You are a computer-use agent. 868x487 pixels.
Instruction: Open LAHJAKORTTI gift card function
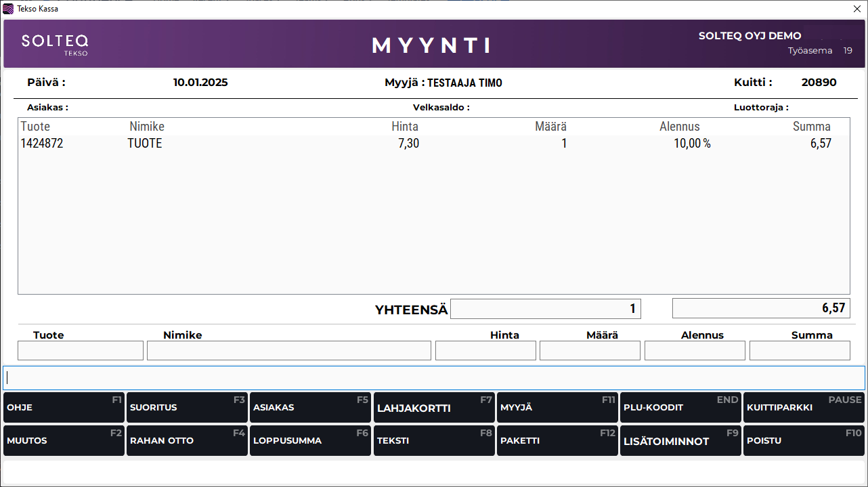click(x=433, y=407)
